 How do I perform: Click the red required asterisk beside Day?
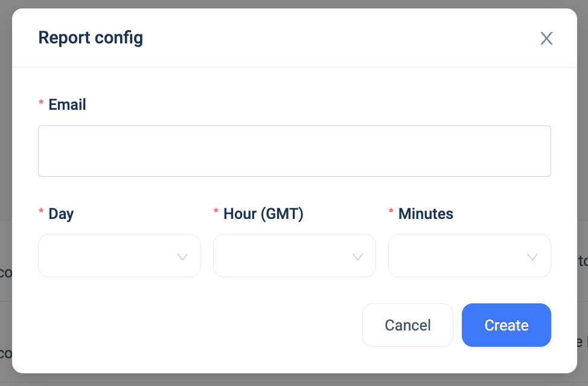pos(41,211)
